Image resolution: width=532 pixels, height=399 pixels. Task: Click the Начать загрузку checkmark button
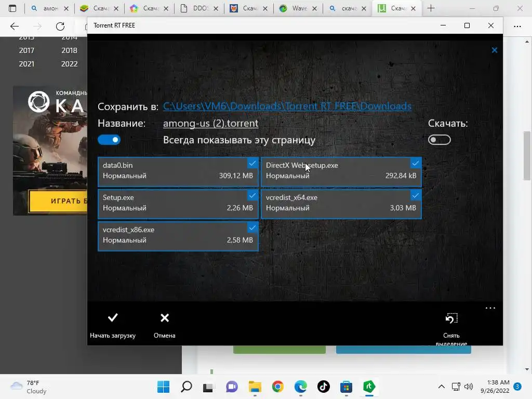coord(113,325)
